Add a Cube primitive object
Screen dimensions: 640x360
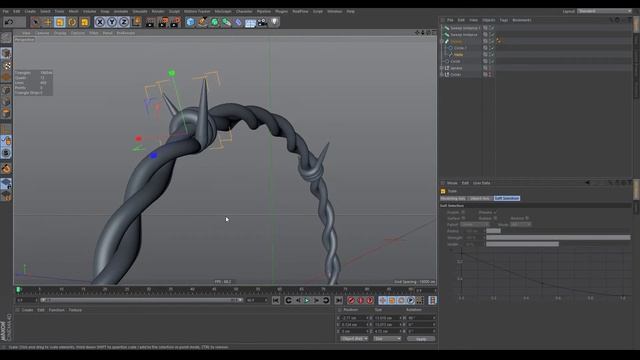190,22
